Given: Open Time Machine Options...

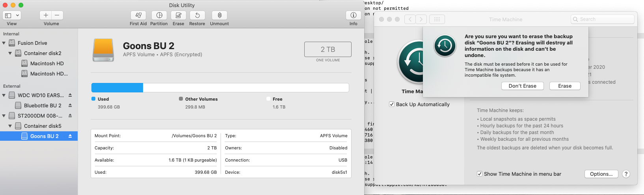Looking at the screenshot, I should coord(601,174).
